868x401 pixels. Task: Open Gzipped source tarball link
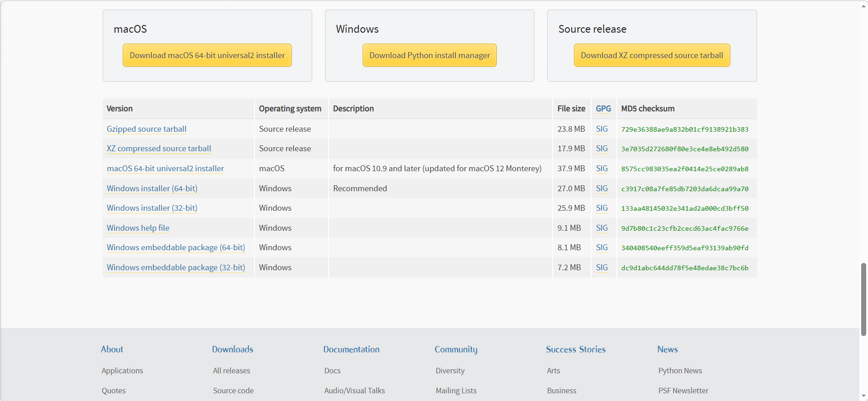click(x=147, y=129)
